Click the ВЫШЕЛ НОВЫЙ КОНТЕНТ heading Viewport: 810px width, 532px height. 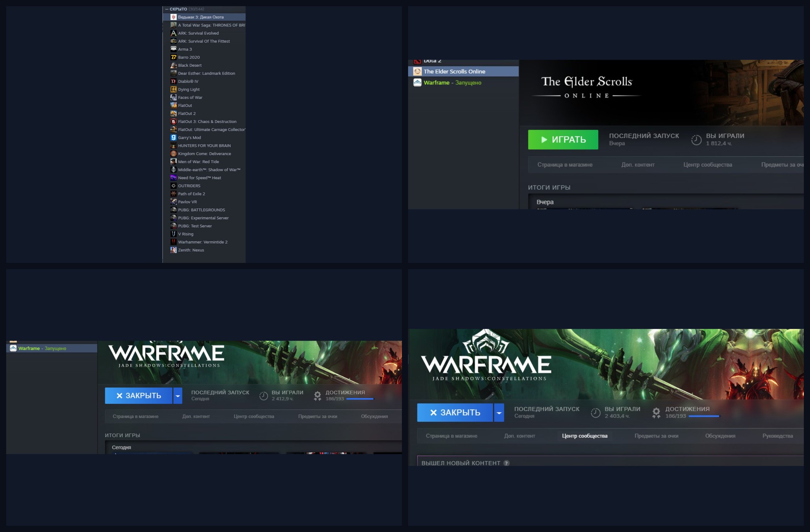coord(461,463)
